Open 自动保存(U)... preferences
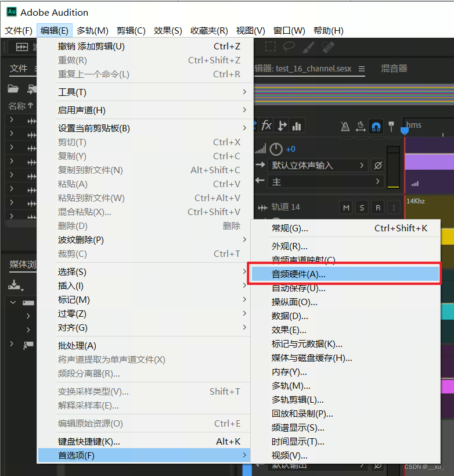Image resolution: width=454 pixels, height=476 pixels. (x=345, y=288)
